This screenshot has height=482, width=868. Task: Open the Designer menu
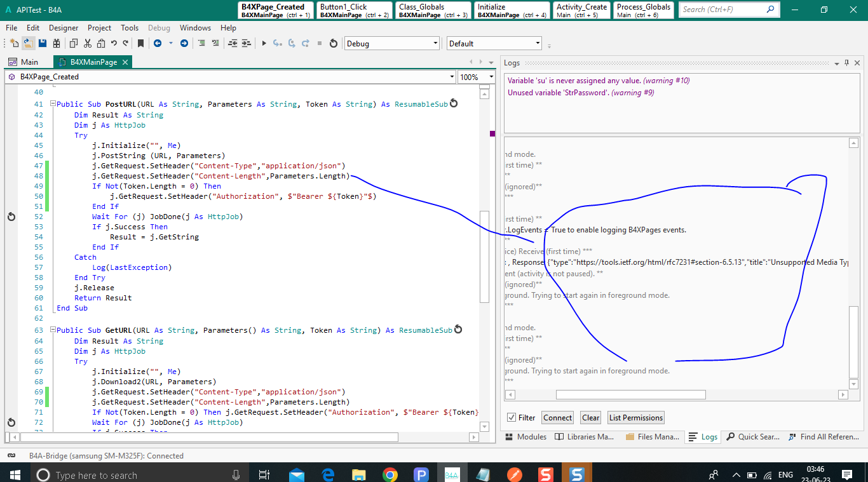click(x=64, y=28)
